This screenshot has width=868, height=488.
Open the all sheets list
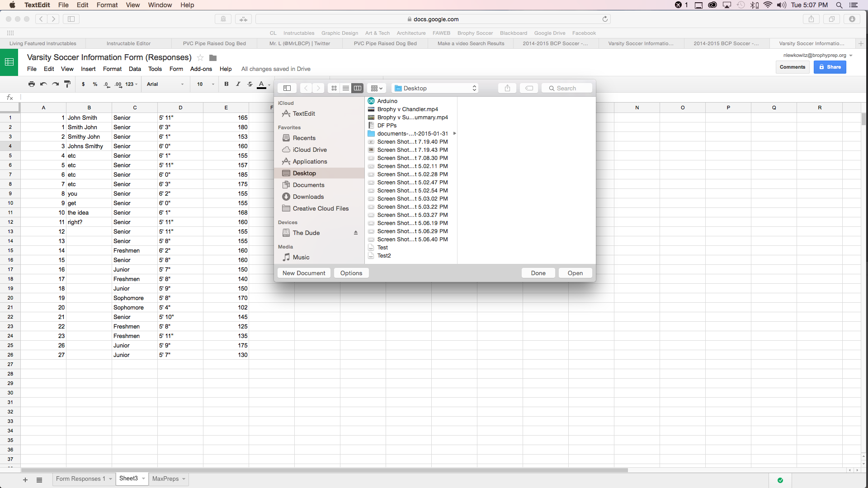(39, 480)
